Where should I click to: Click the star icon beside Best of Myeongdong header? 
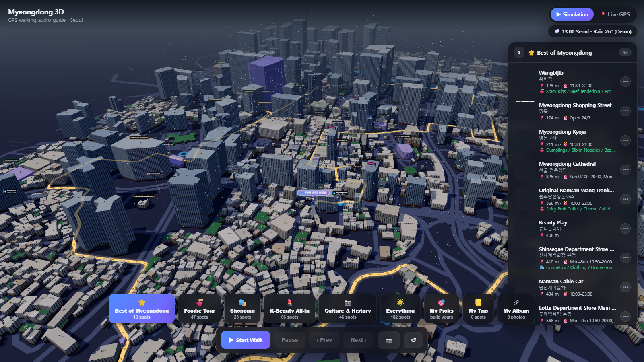point(531,53)
